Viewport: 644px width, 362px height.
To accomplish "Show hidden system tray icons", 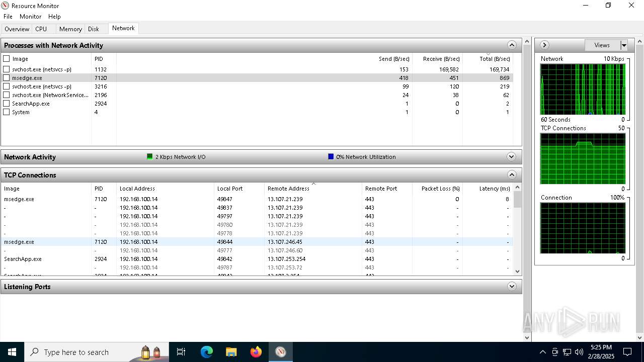I will point(542,352).
